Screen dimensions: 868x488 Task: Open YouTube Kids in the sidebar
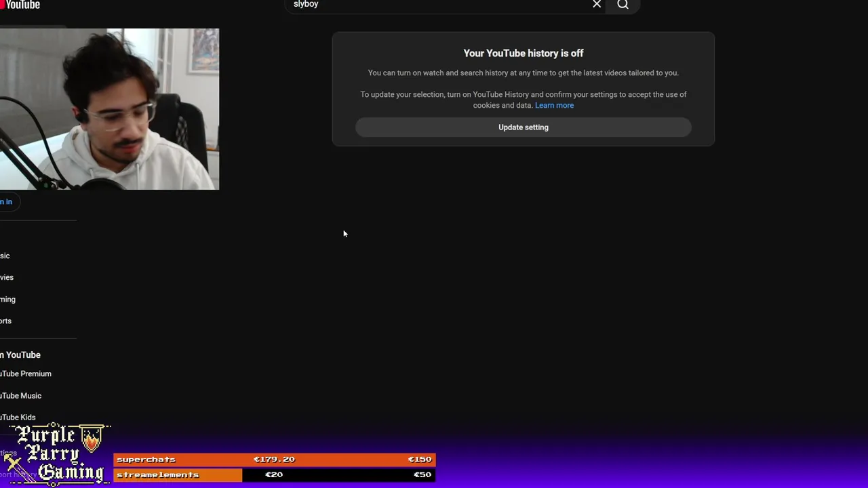coord(18,418)
